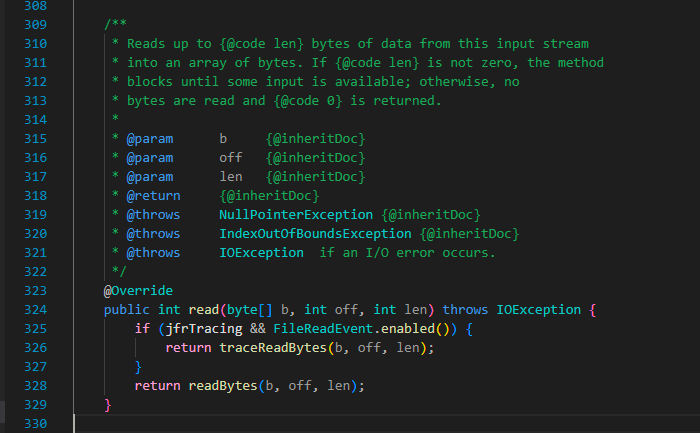The width and height of the screenshot is (700, 433).
Task: Select line number 330 in the gutter
Action: [x=35, y=424]
